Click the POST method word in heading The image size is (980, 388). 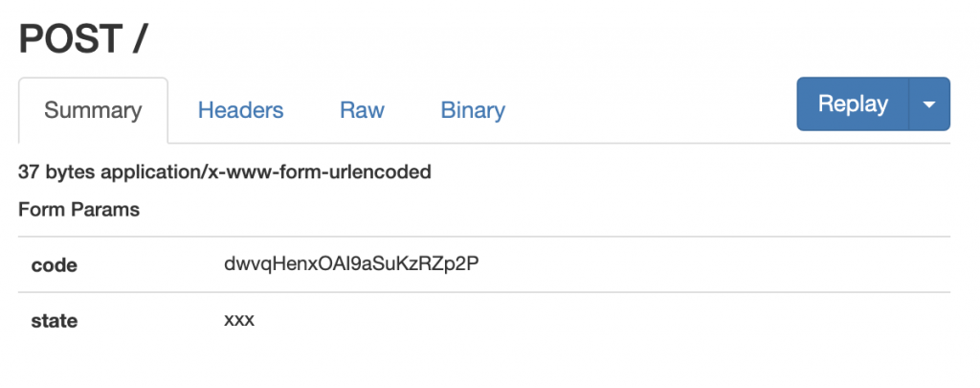(x=69, y=39)
